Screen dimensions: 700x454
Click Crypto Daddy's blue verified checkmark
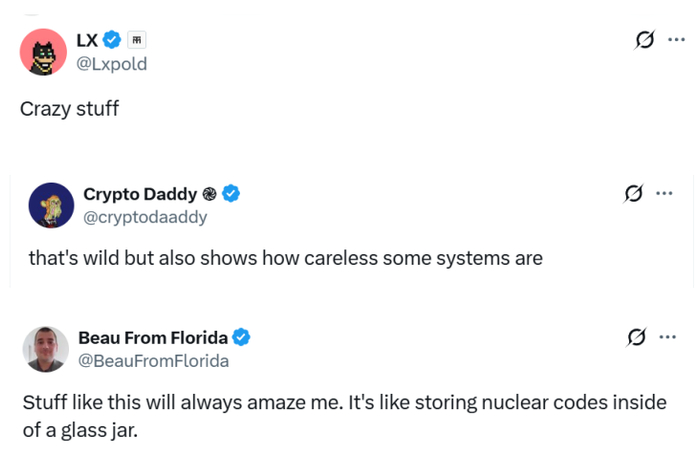[231, 193]
